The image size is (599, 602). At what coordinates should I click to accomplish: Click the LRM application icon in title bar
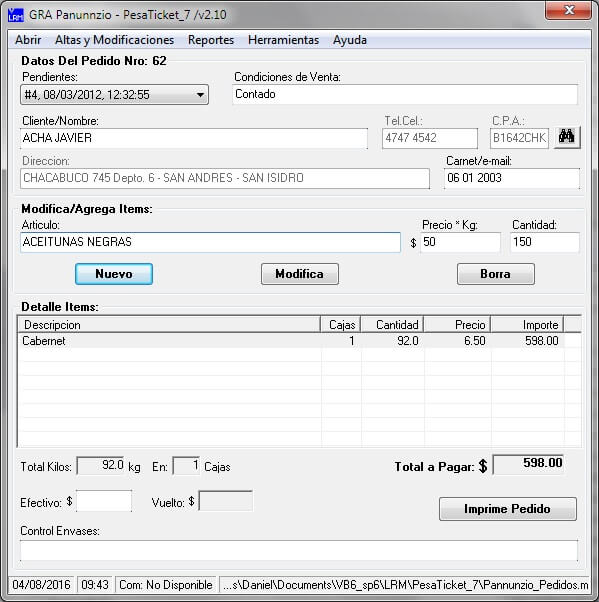[x=16, y=15]
